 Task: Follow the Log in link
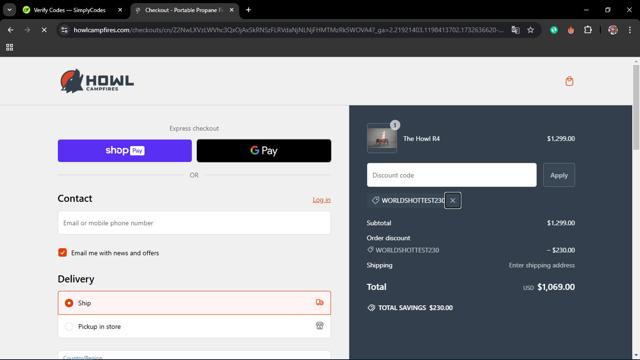click(x=322, y=200)
